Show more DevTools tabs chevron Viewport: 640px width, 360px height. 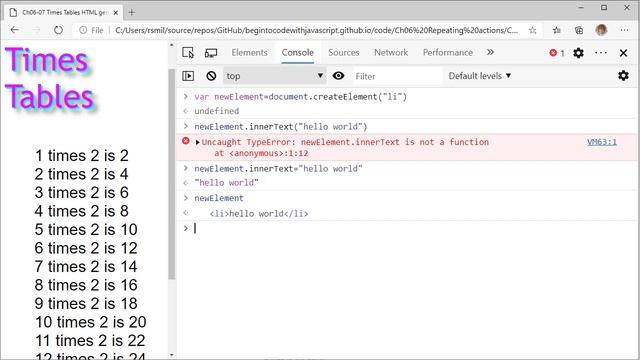coord(490,52)
